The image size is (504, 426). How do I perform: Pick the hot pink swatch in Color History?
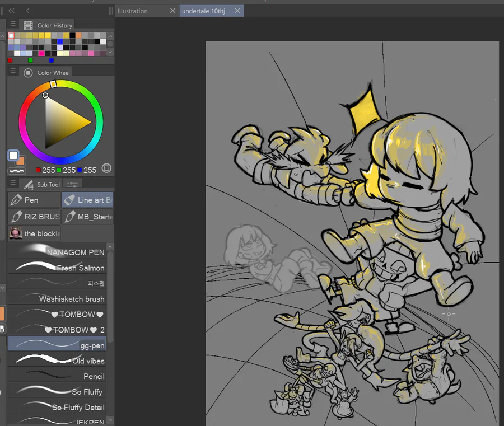coord(41,53)
